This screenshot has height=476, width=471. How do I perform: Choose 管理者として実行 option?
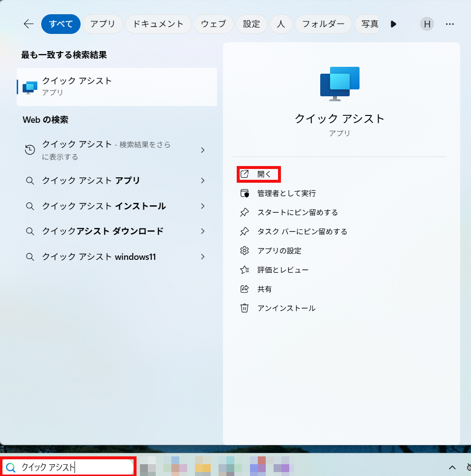tap(286, 193)
